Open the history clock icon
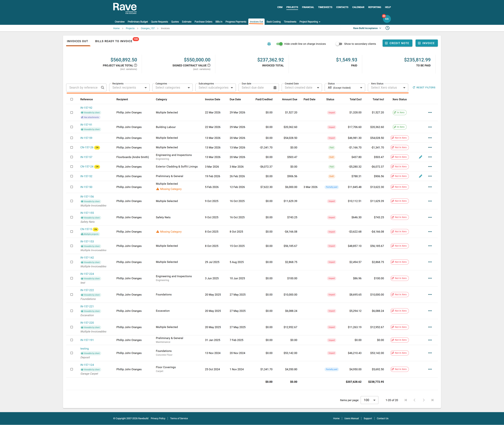The height and width of the screenshot is (425, 504). click(387, 28)
